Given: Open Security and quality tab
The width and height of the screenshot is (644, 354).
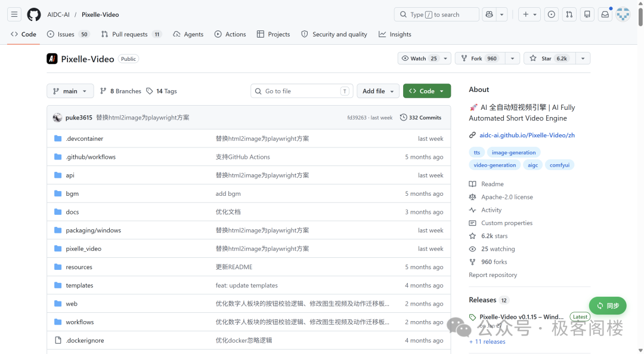Looking at the screenshot, I should tap(334, 34).
